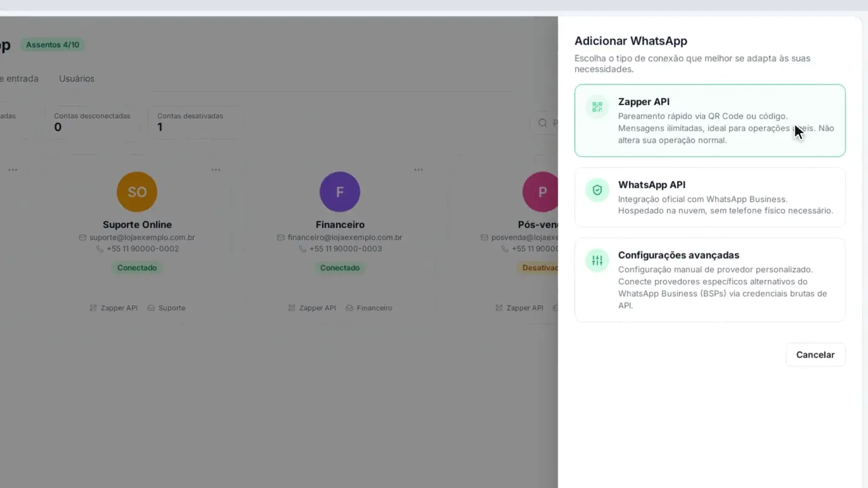The image size is (868, 488).
Task: Click phone number +55 11 90000-0003
Action: coord(346,249)
